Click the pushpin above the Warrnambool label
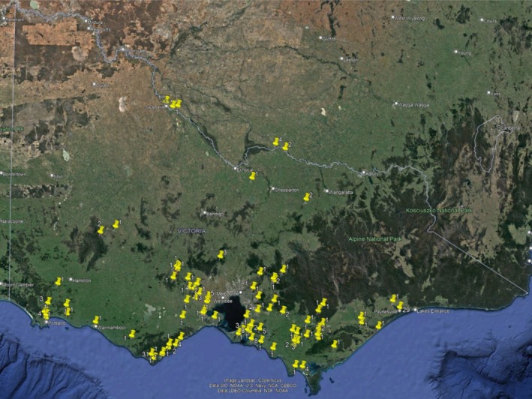Viewport: 532px width, 399px height. pos(96,320)
